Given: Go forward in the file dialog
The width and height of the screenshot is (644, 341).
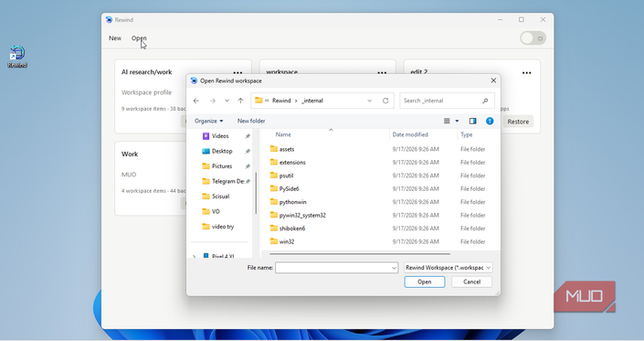Looking at the screenshot, I should point(212,101).
